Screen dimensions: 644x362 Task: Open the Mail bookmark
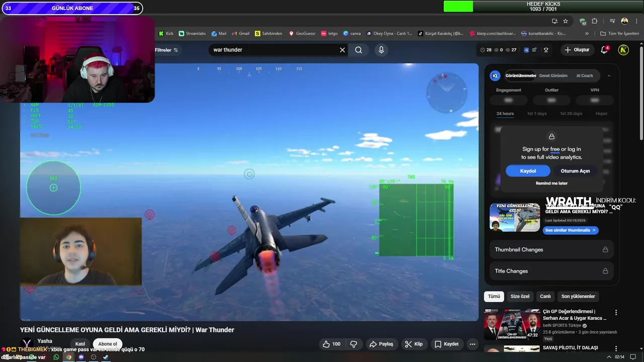[x=219, y=34]
